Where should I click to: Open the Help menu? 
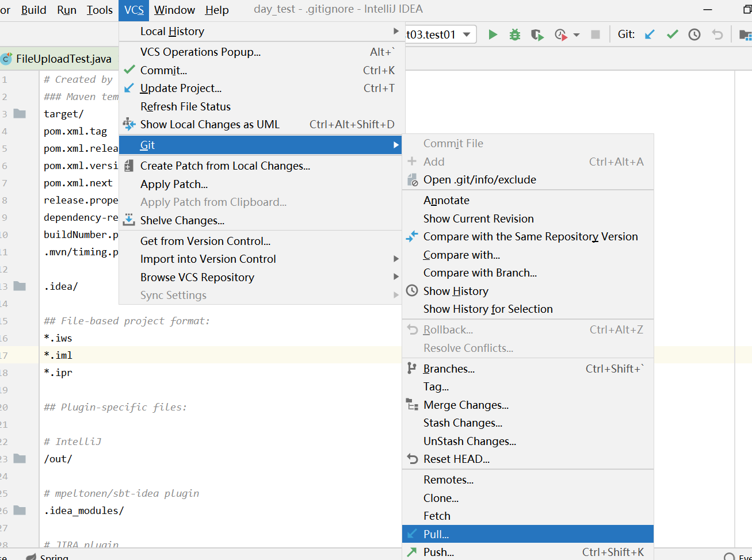point(217,10)
